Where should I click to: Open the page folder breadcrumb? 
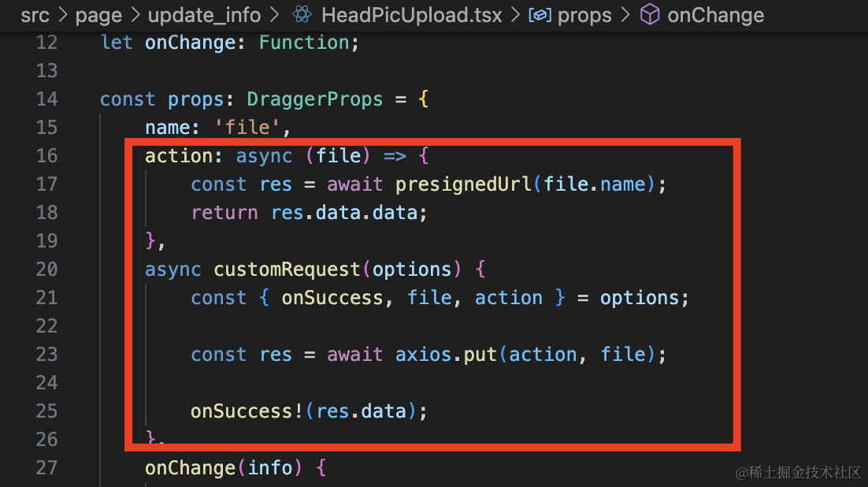pyautogui.click(x=98, y=15)
